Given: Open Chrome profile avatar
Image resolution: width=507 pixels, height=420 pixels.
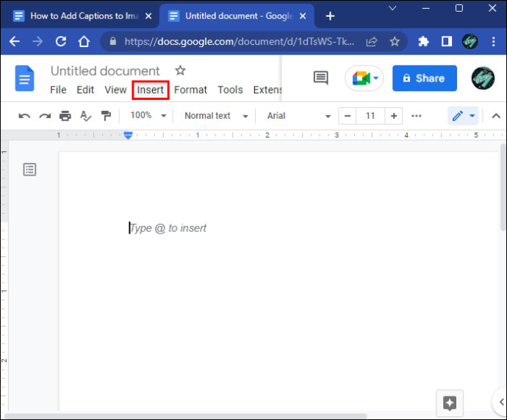Looking at the screenshot, I should pyautogui.click(x=470, y=41).
